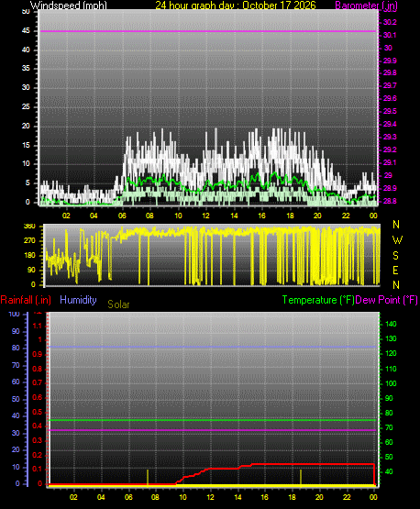The height and width of the screenshot is (509, 420).
Task: Click the '45' value on windspeed axis
Action: click(26, 31)
